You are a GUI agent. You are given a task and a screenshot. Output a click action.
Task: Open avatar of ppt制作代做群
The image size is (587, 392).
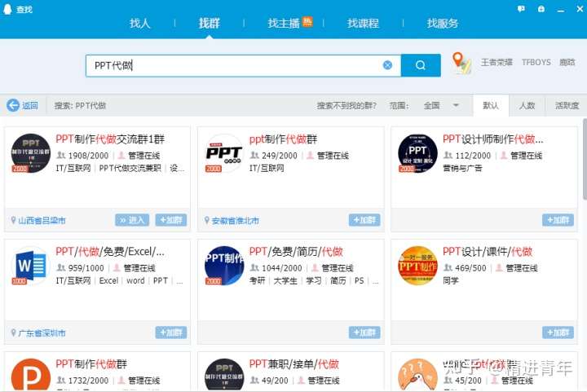point(224,153)
